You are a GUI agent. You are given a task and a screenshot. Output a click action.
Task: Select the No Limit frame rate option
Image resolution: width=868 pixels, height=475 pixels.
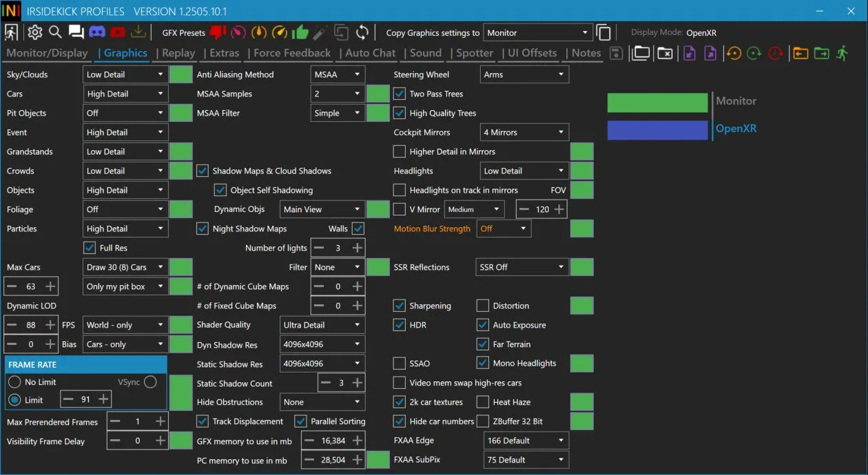(x=14, y=382)
